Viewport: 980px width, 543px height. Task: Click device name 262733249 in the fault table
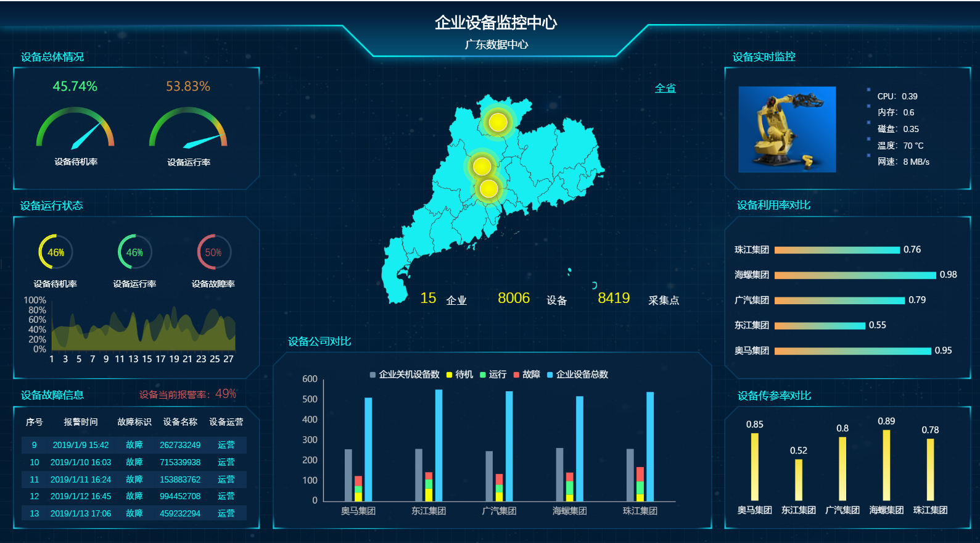[x=180, y=445]
